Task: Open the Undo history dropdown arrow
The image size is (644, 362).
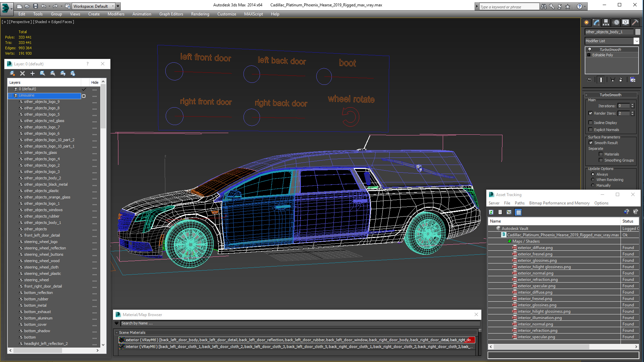Action: 49,6
